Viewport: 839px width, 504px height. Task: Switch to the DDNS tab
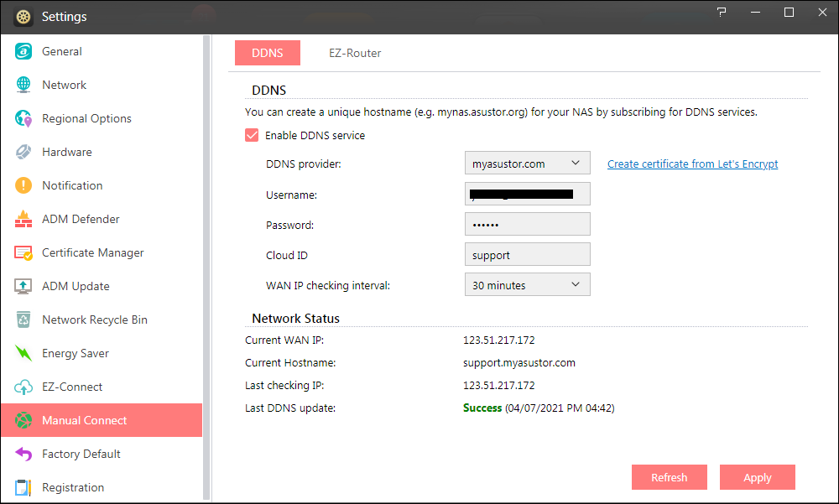[x=267, y=53]
